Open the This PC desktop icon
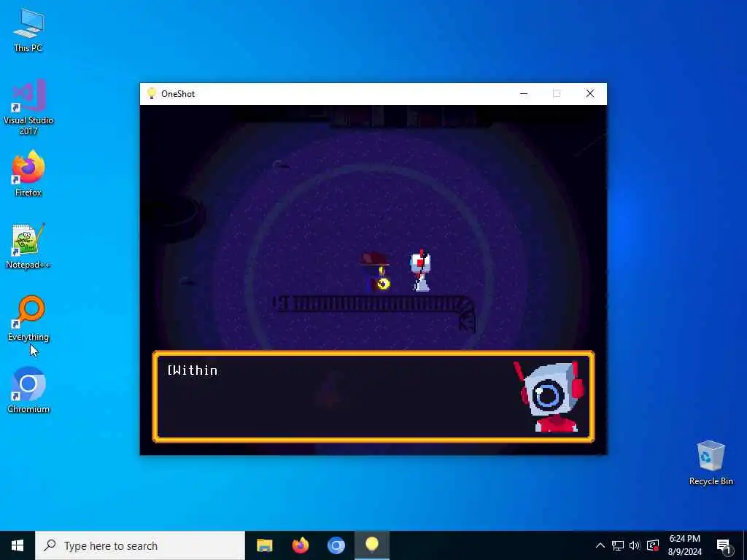Screen dimensions: 747x560 28,29
